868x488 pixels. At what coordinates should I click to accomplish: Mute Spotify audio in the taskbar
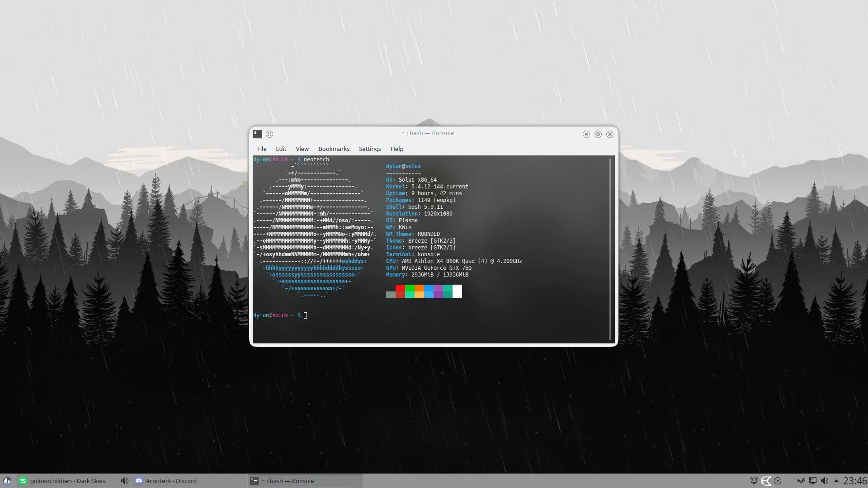coord(124,481)
